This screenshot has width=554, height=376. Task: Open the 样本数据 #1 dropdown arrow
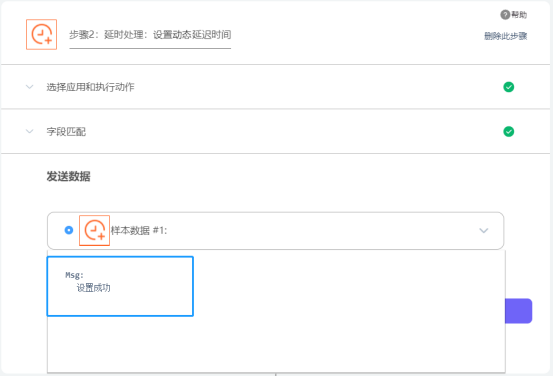coord(483,231)
